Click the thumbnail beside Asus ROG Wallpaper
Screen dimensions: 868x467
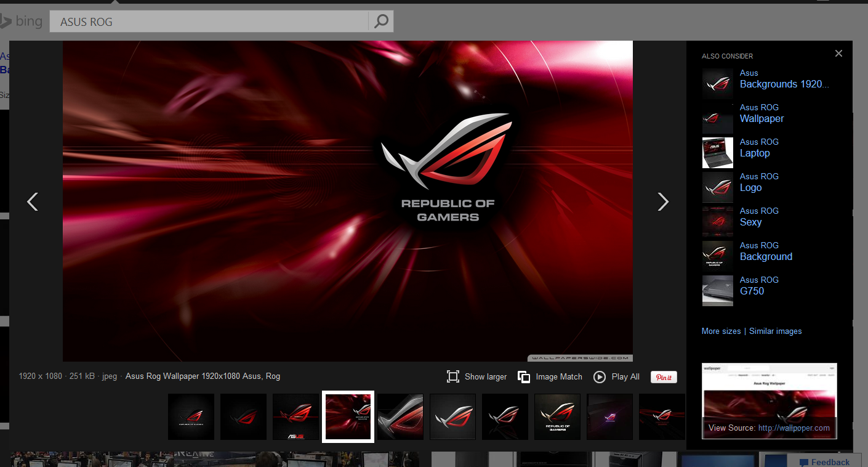click(x=718, y=118)
